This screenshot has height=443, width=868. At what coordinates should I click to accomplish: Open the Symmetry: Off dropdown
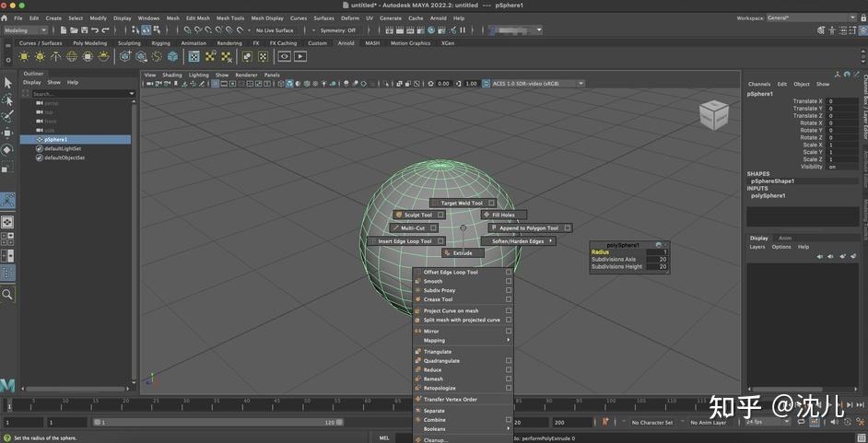coord(337,30)
